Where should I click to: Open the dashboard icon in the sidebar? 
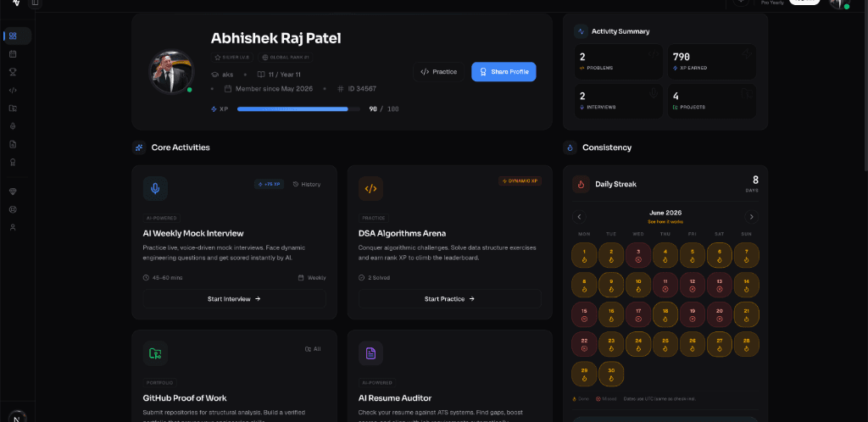[14, 36]
